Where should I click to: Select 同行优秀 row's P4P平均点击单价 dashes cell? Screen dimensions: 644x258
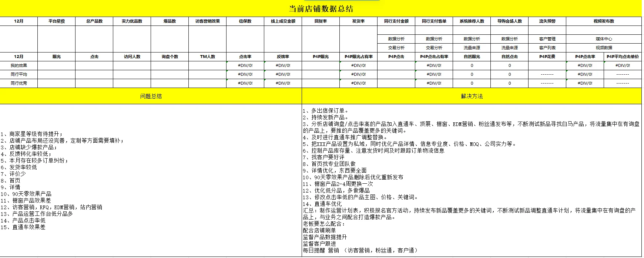[623, 83]
